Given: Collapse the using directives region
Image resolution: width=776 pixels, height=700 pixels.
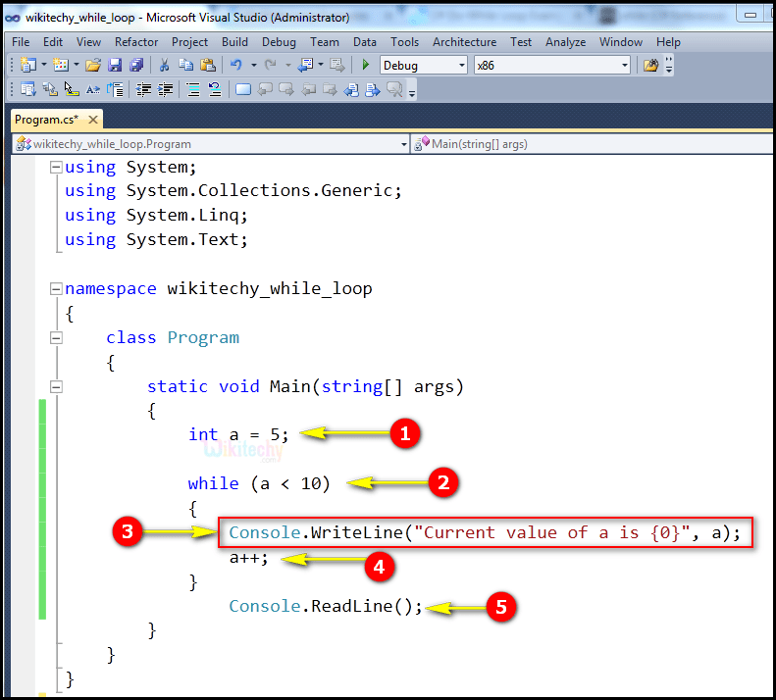Looking at the screenshot, I should point(56,168).
